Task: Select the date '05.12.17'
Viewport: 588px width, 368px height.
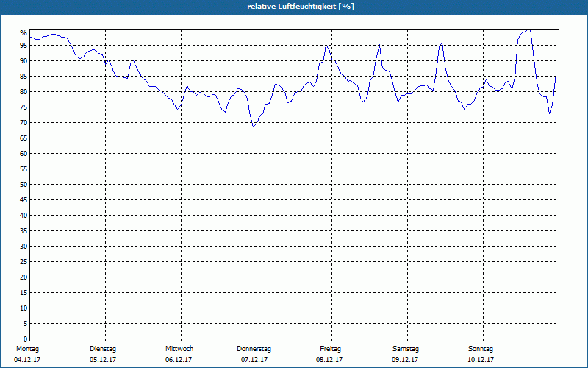Action: coord(103,360)
